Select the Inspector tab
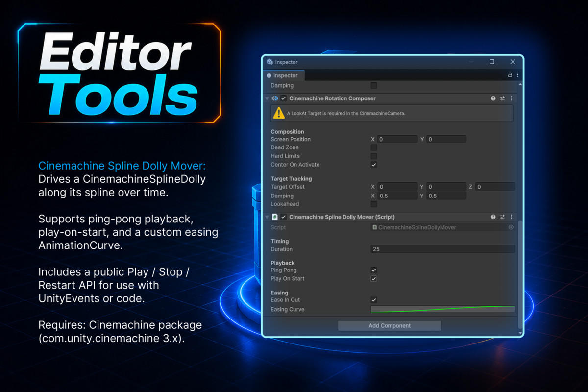The height and width of the screenshot is (392, 588). 284,75
